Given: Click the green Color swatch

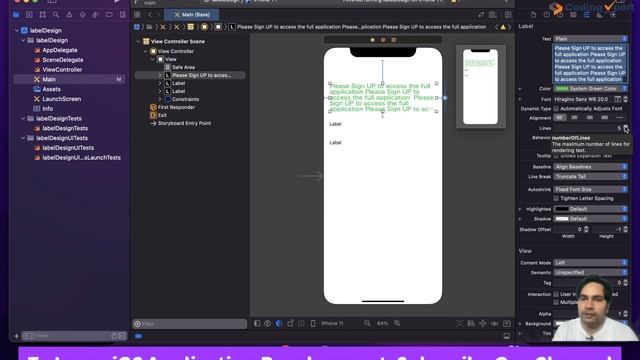Looking at the screenshot, I should (562, 89).
